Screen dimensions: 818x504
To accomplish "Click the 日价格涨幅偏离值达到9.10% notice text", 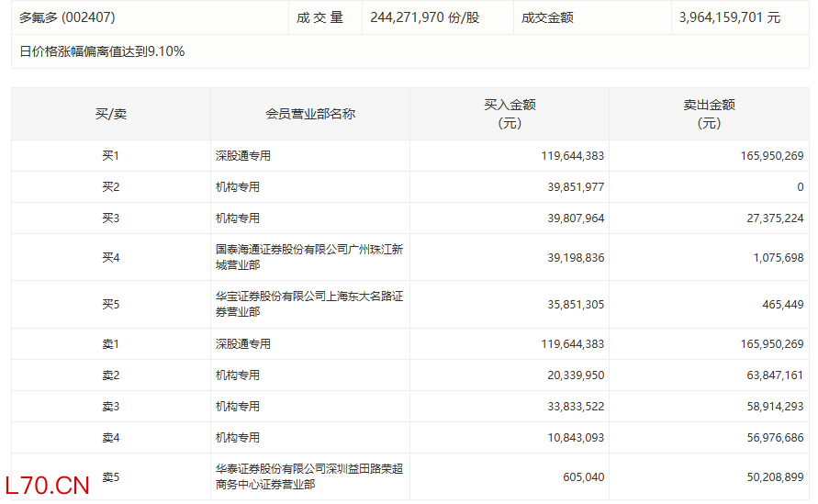I will (x=102, y=51).
